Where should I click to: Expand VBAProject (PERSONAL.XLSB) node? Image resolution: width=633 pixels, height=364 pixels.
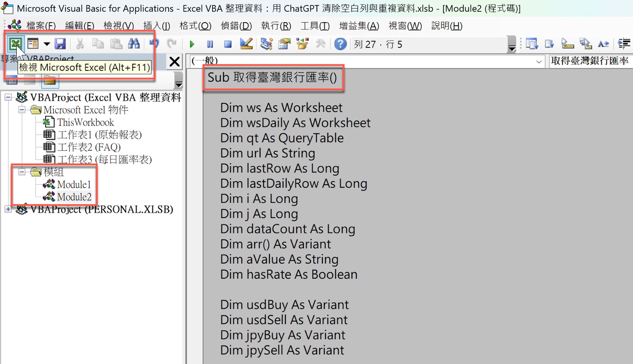8,210
